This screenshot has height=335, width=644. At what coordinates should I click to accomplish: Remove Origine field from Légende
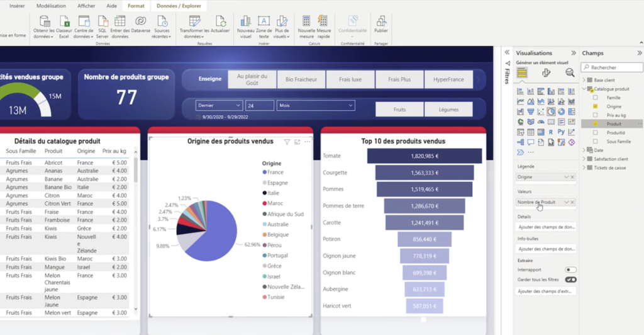(572, 177)
